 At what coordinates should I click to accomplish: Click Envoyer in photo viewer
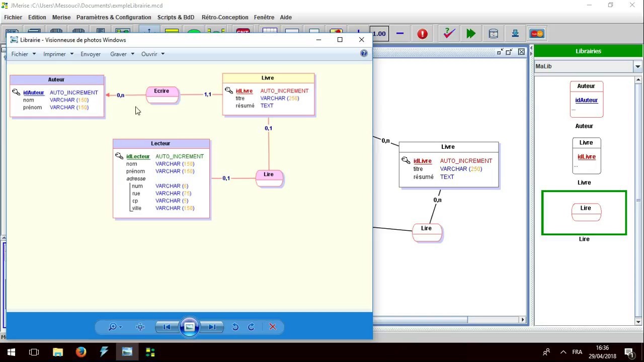pos(91,54)
